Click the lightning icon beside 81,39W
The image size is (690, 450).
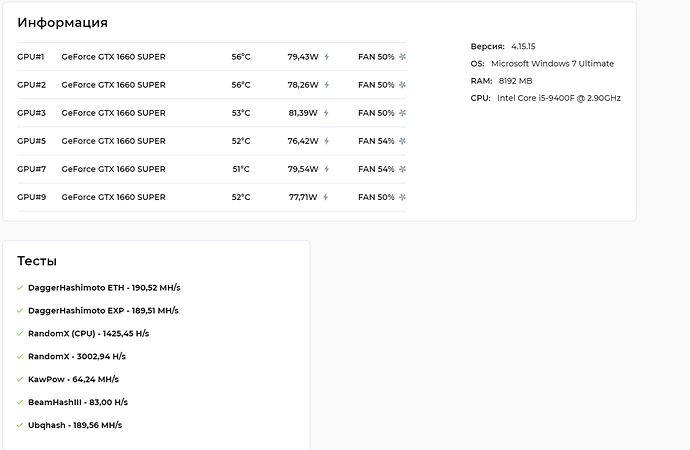click(326, 113)
